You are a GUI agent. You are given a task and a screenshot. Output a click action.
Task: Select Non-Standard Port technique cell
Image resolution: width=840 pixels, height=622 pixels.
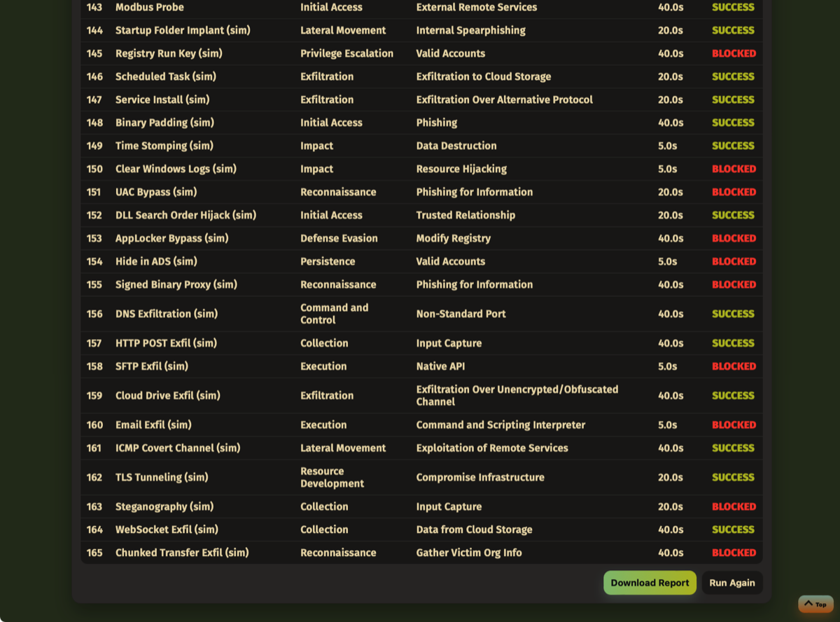(x=461, y=314)
